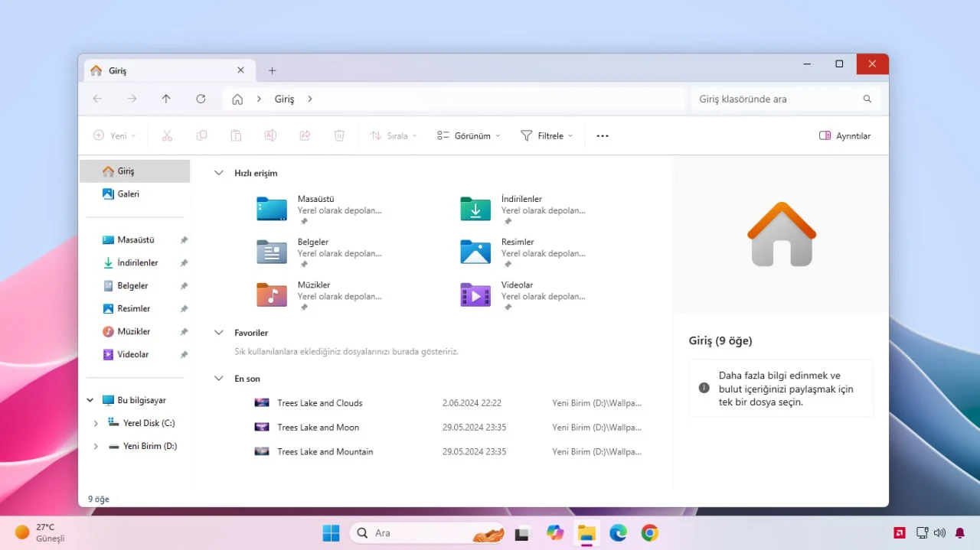The image size is (980, 550).
Task: Click the refresh icon in navigation bar
Action: (x=201, y=99)
